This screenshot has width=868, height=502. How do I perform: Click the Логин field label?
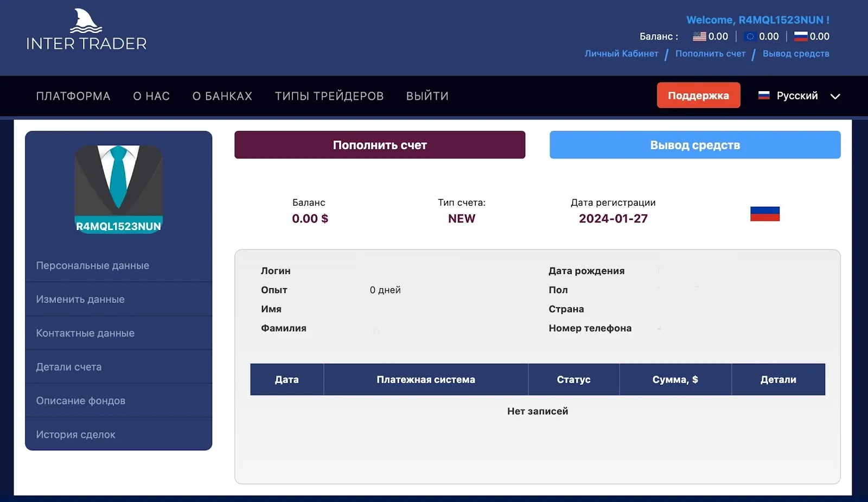[x=276, y=271]
